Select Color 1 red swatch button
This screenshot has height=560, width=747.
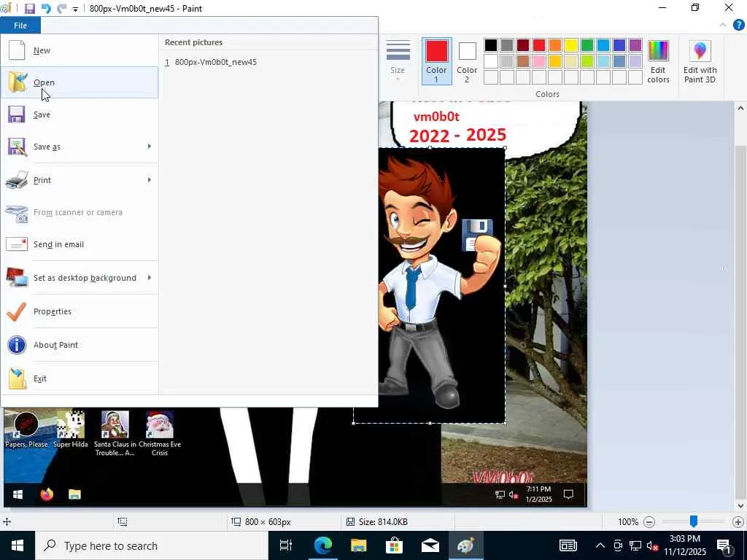(x=436, y=61)
